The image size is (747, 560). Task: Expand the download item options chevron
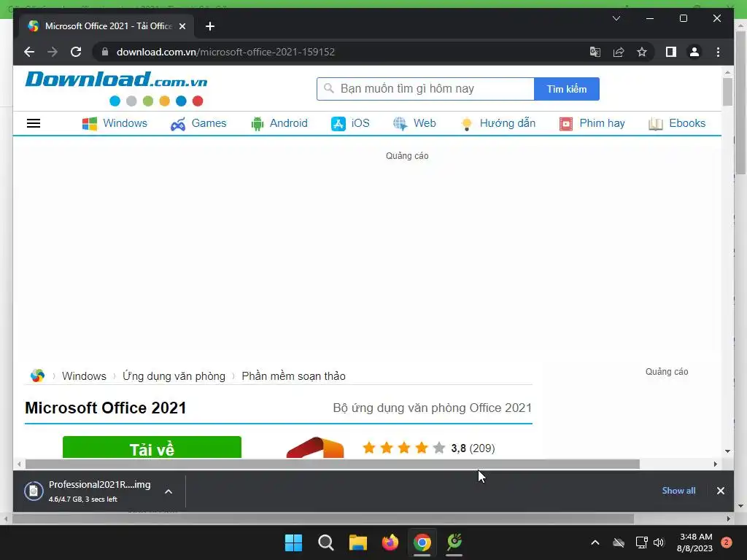169,491
